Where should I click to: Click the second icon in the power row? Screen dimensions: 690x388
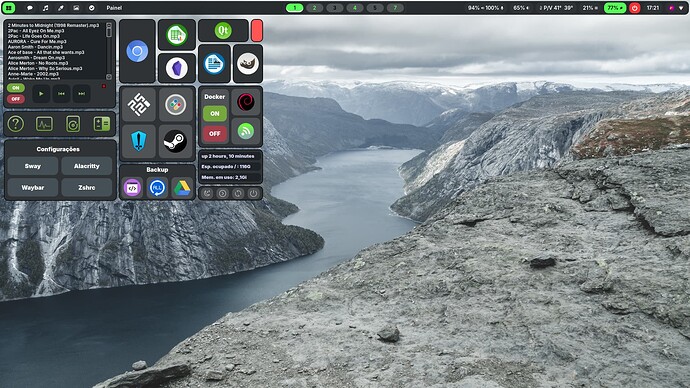(223, 193)
